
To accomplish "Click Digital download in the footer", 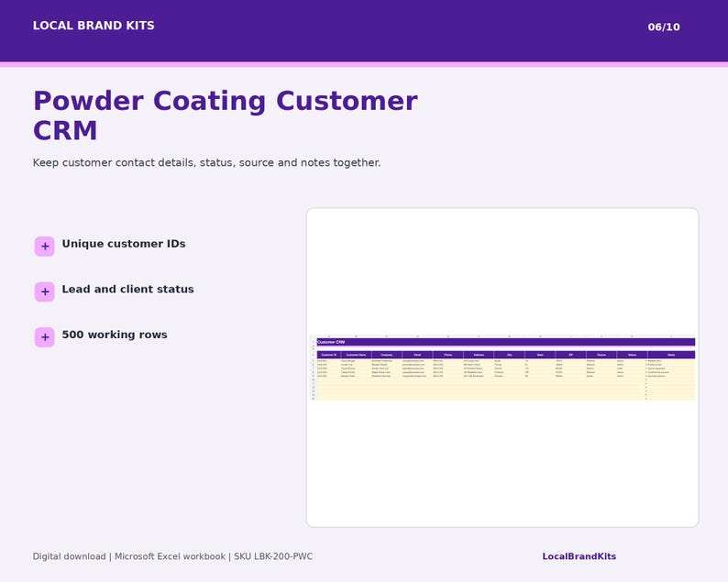I will (x=69, y=556).
